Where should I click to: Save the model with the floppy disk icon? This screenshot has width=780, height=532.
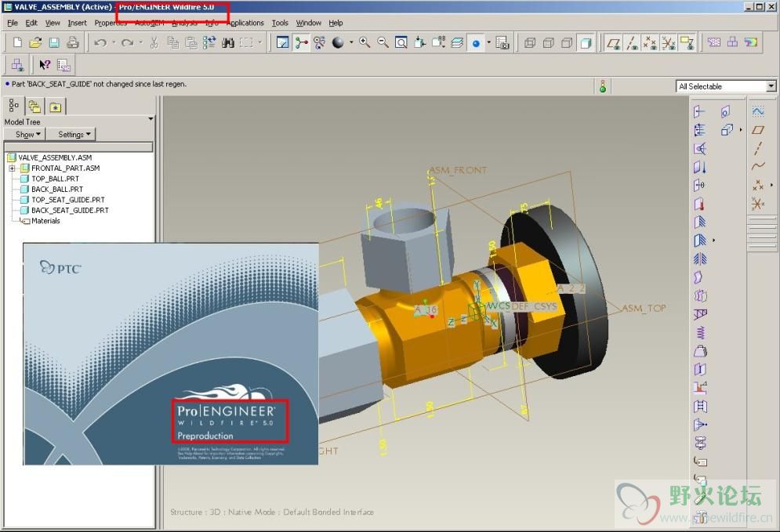54,43
